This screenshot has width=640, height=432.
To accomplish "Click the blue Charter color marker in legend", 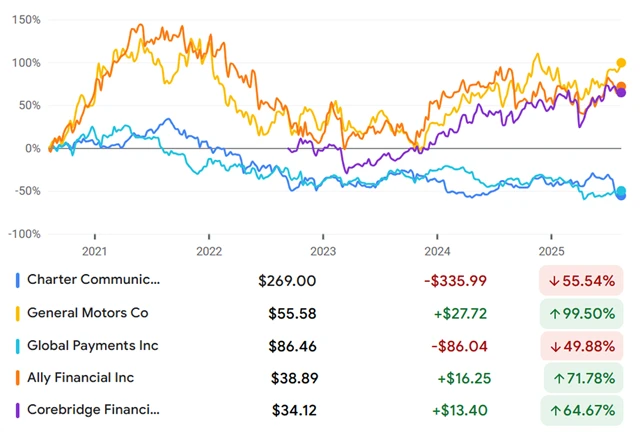I will [18, 281].
